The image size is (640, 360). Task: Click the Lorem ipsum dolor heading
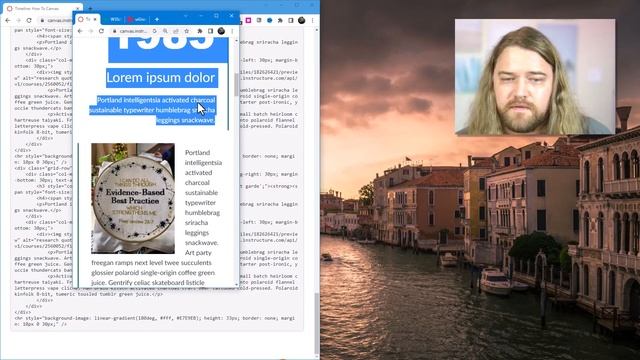161,78
